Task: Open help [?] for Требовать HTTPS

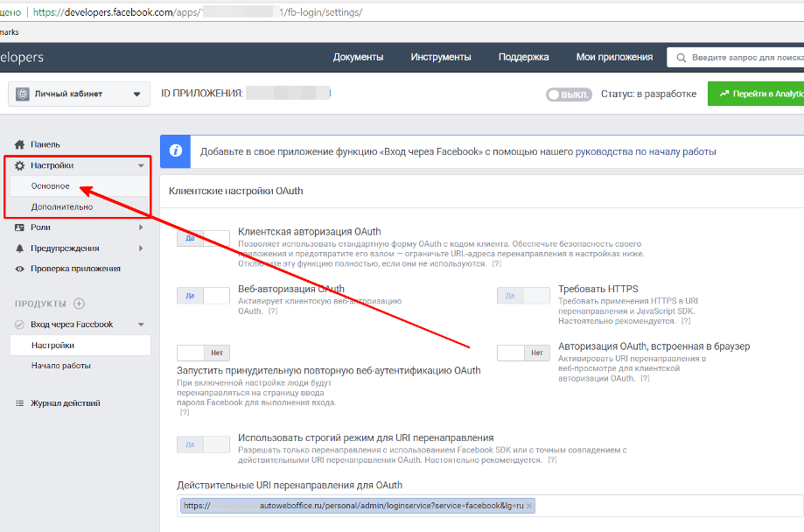Action: pos(686,321)
